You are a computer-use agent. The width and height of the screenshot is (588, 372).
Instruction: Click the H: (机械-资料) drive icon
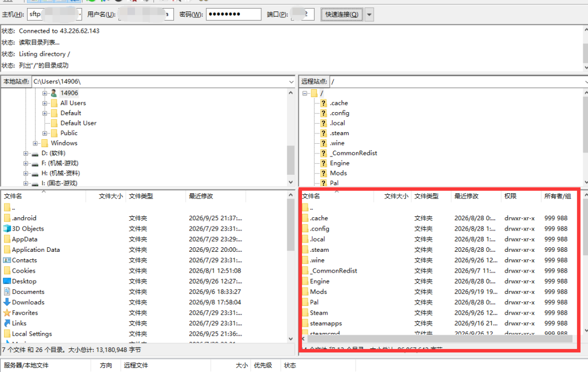tap(35, 174)
